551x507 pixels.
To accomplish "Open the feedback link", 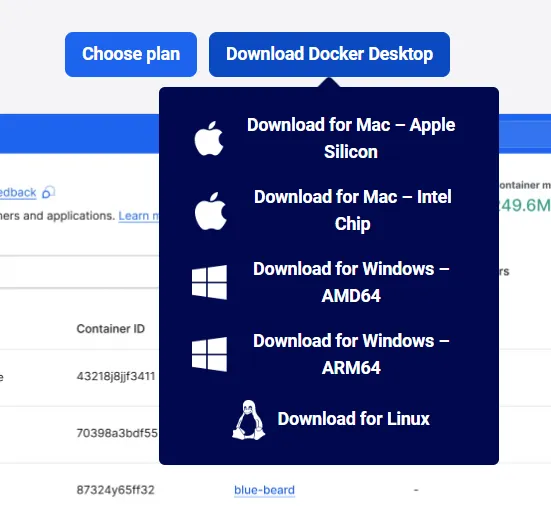I will coord(18,193).
